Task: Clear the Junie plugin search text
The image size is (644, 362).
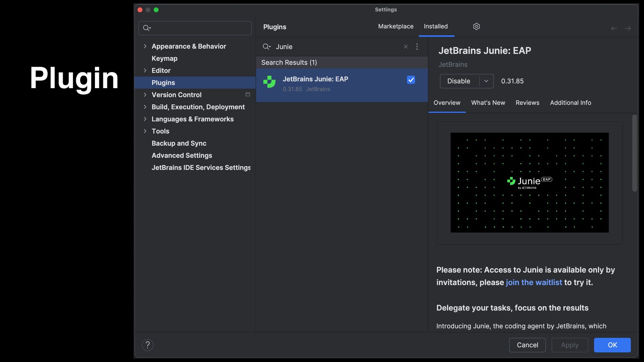Action: [406, 47]
